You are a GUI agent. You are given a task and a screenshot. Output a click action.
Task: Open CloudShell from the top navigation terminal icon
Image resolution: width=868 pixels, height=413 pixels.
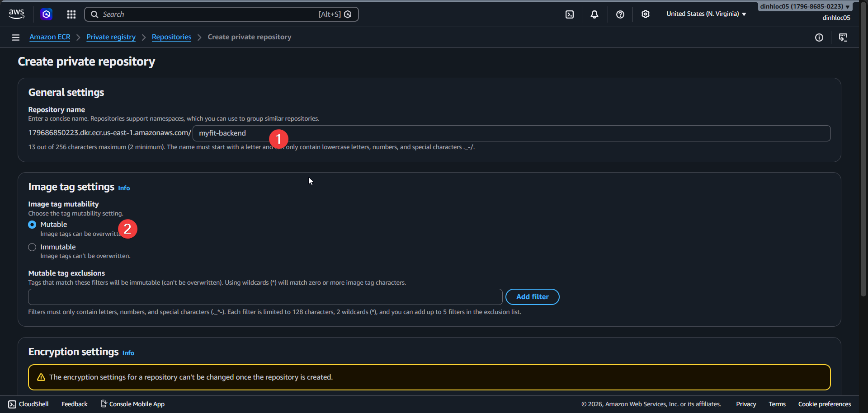(x=569, y=14)
